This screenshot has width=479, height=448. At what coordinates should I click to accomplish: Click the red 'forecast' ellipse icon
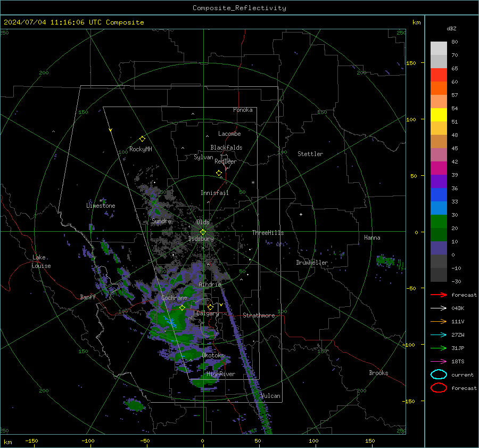tap(439, 388)
